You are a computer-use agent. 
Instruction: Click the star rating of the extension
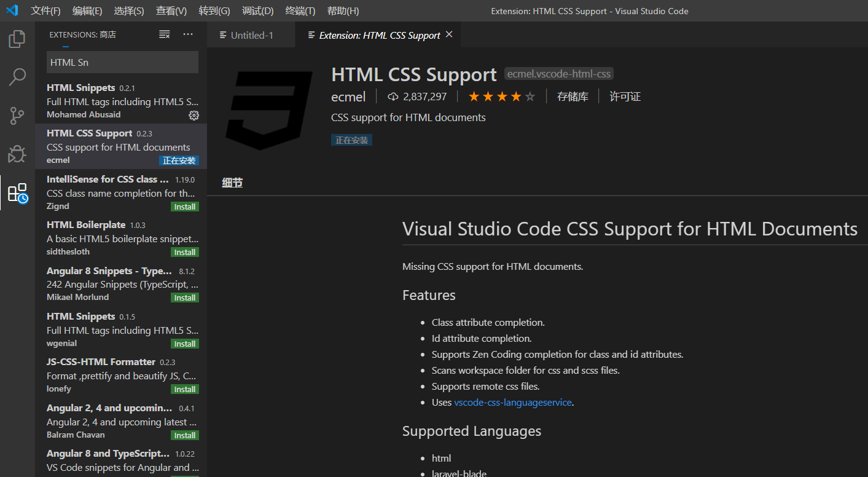click(x=502, y=97)
